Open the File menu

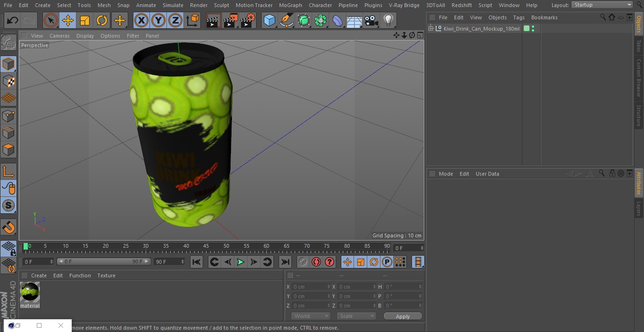click(8, 5)
